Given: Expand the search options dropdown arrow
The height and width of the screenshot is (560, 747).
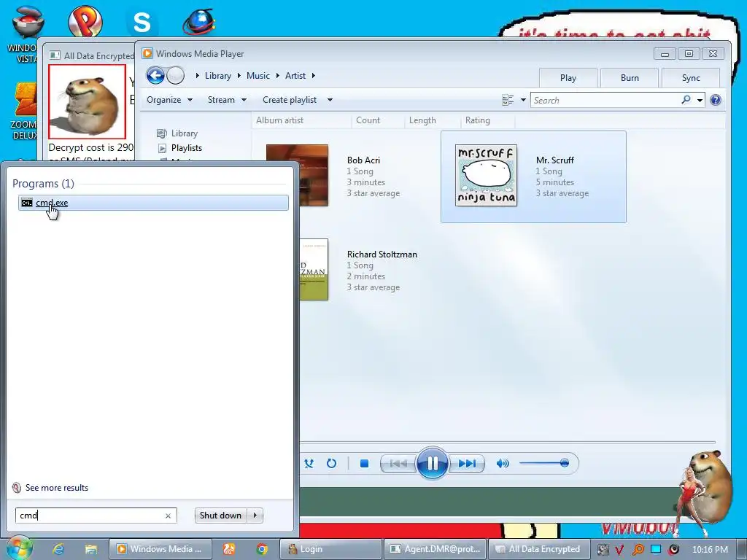Looking at the screenshot, I should (x=700, y=100).
